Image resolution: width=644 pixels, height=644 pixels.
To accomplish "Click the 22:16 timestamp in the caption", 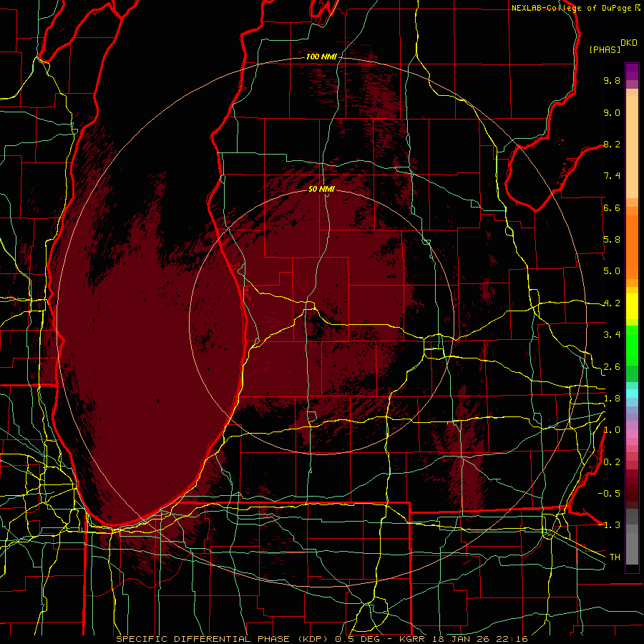I will [511, 639].
